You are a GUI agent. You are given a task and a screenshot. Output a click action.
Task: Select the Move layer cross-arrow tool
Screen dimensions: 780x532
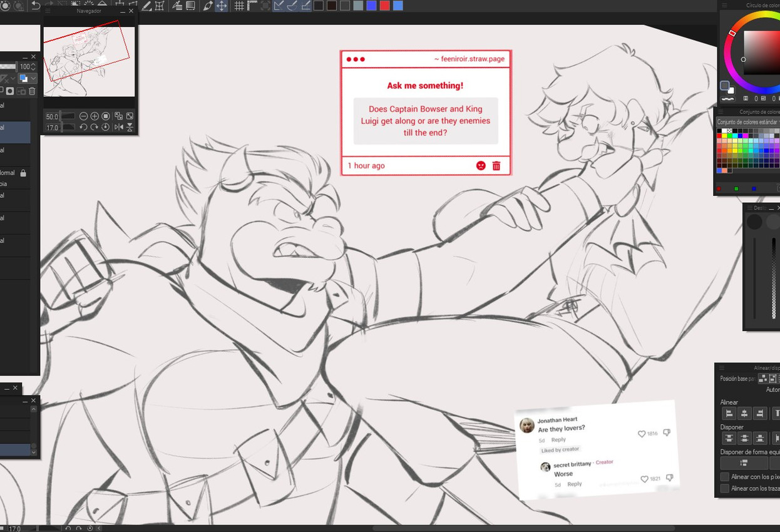[222, 6]
